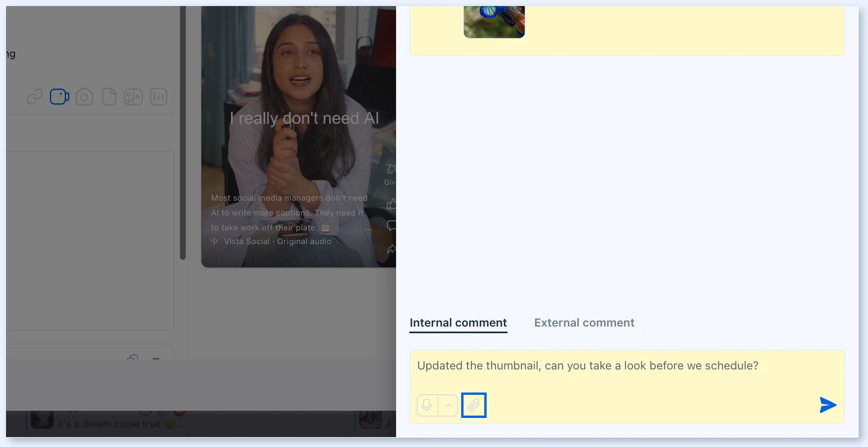
Task: Click the document file icon
Action: point(109,97)
